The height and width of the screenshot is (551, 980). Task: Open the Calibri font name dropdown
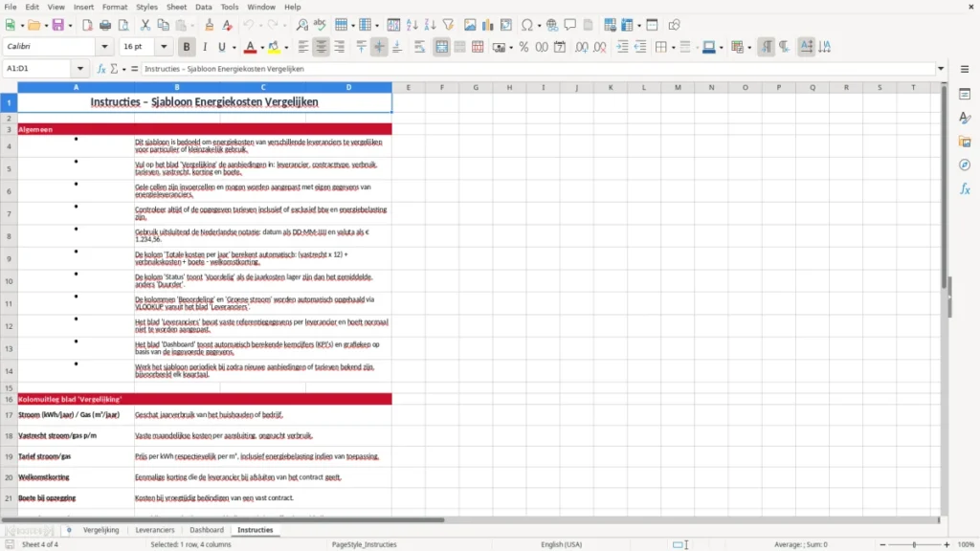104,46
